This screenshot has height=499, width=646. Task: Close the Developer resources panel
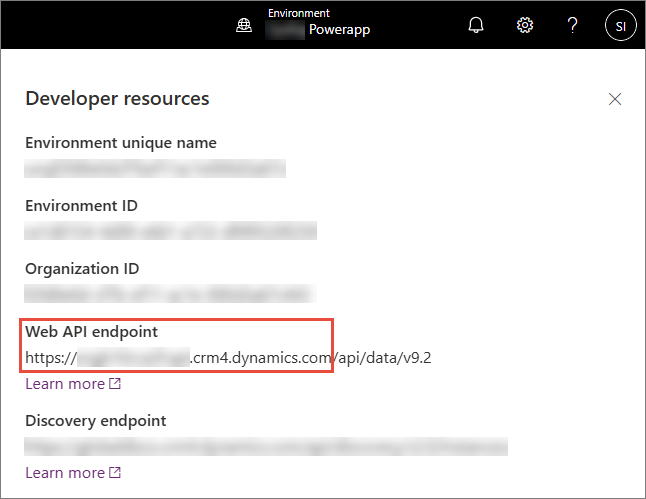click(615, 99)
